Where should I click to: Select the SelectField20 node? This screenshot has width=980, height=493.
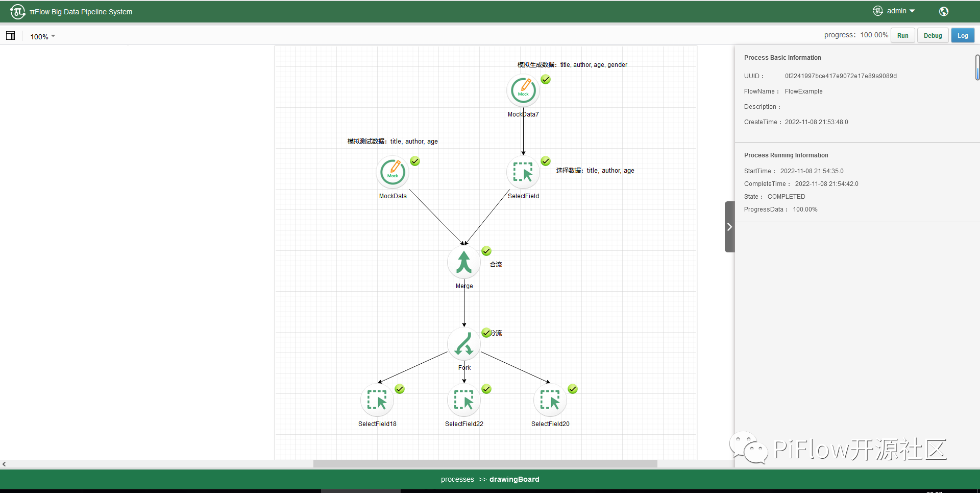[x=550, y=401]
